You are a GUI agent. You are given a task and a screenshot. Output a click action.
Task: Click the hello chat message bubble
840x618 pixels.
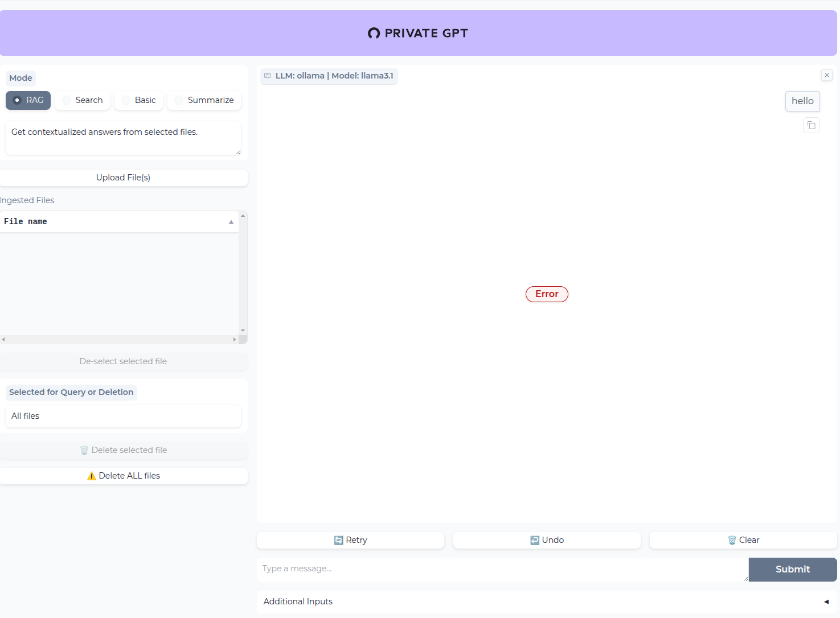(x=802, y=101)
